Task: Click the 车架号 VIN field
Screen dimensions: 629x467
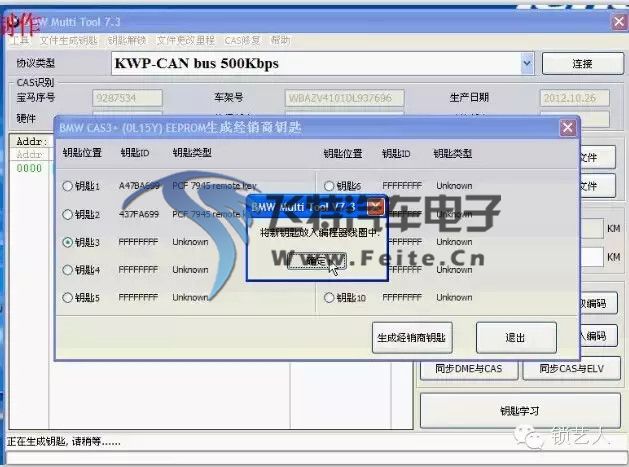Action: pyautogui.click(x=344, y=98)
